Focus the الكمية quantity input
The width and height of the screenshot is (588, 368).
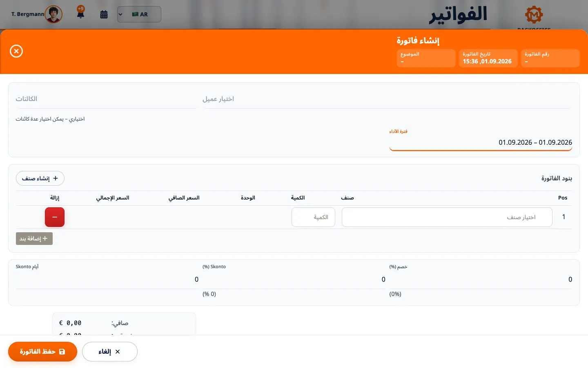[313, 217]
